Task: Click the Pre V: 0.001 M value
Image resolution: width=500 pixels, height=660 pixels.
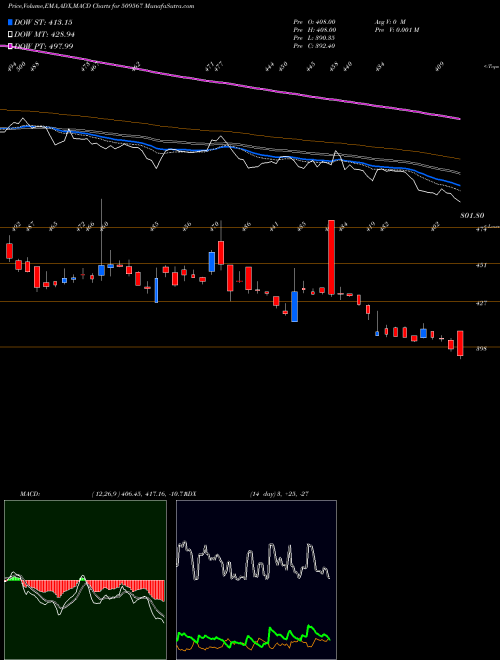Action: [x=396, y=30]
